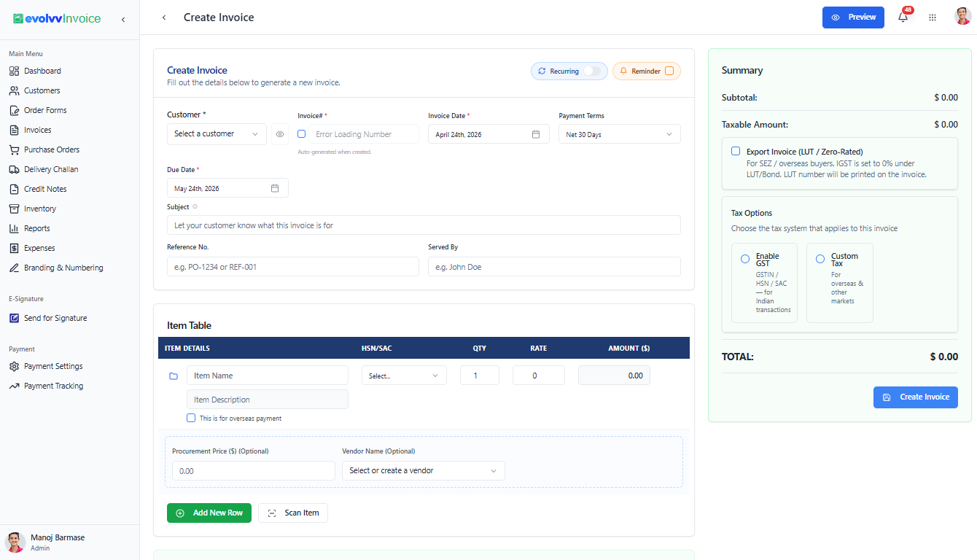Open Payment Tracking menu item
The width and height of the screenshot is (977, 560).
click(x=53, y=386)
